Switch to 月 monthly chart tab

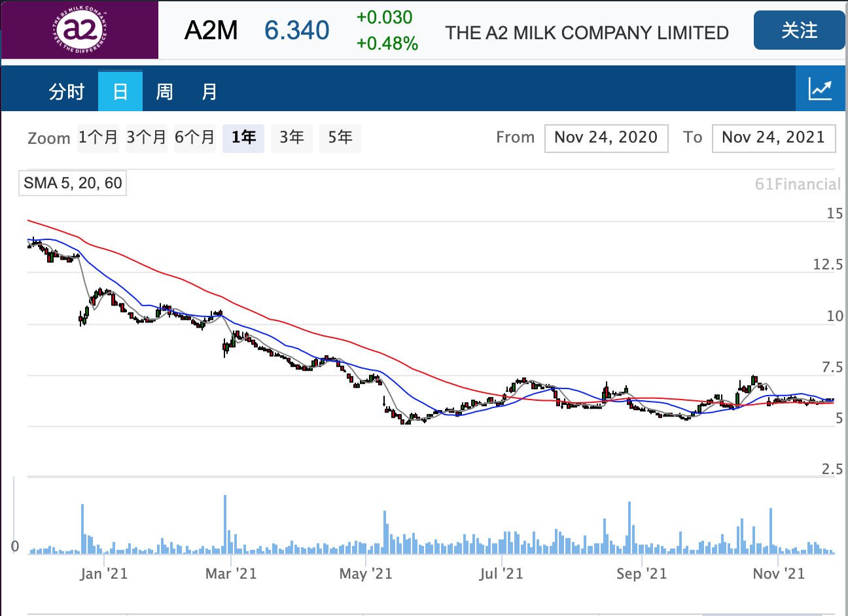[209, 92]
